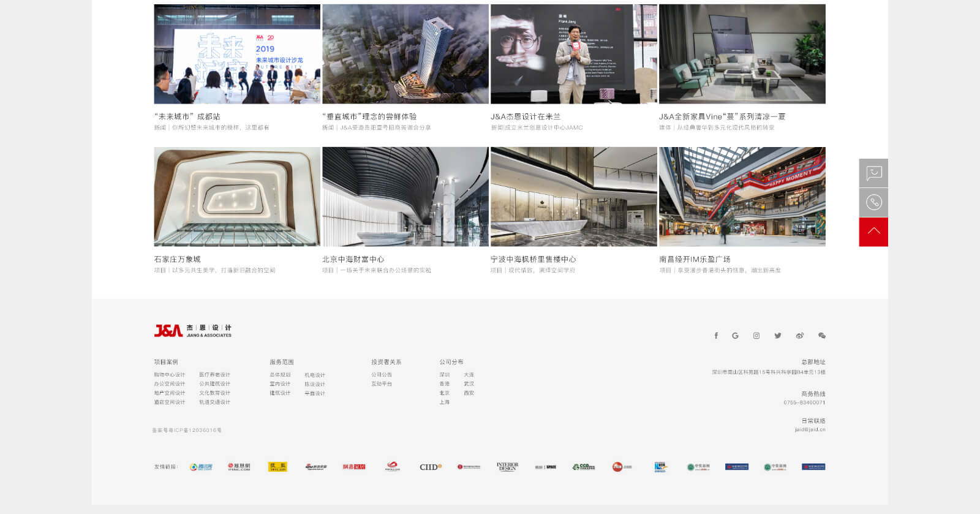The height and width of the screenshot is (514, 980).
Task: Select 购物中心设计 in footer menu
Action: tap(169, 375)
